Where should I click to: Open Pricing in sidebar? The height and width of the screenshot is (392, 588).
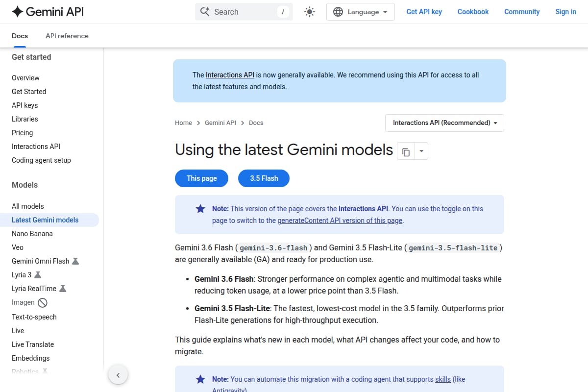(x=23, y=133)
